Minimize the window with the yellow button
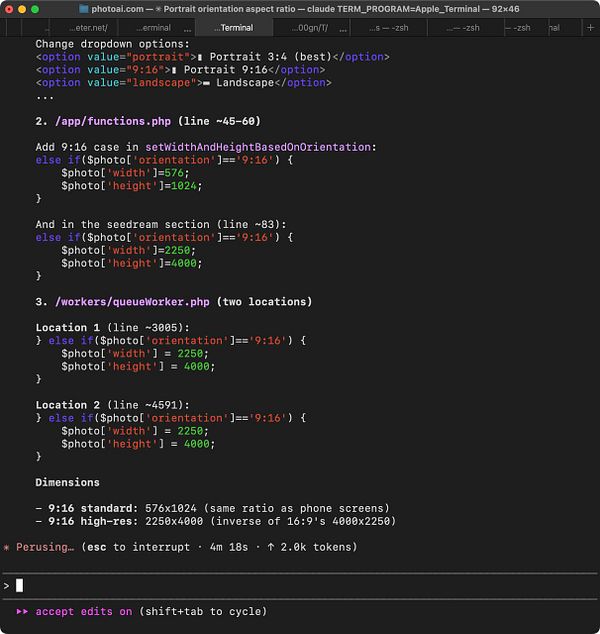 pos(22,9)
